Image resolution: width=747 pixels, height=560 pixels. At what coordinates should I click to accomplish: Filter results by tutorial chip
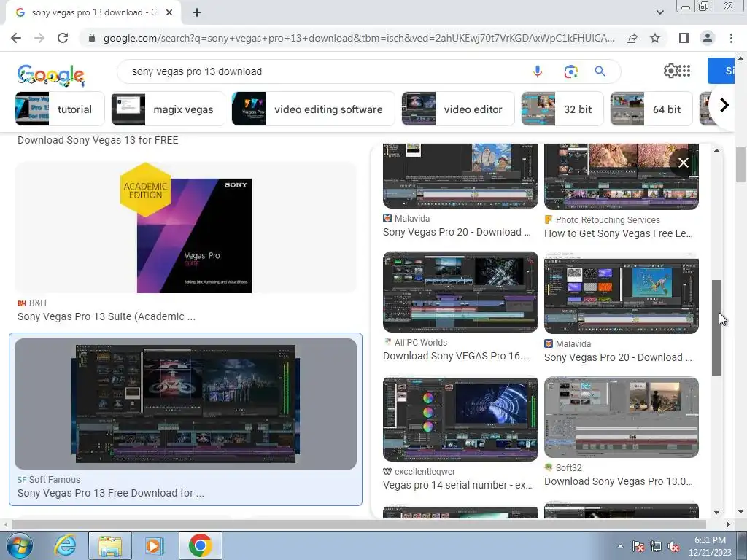(x=60, y=109)
